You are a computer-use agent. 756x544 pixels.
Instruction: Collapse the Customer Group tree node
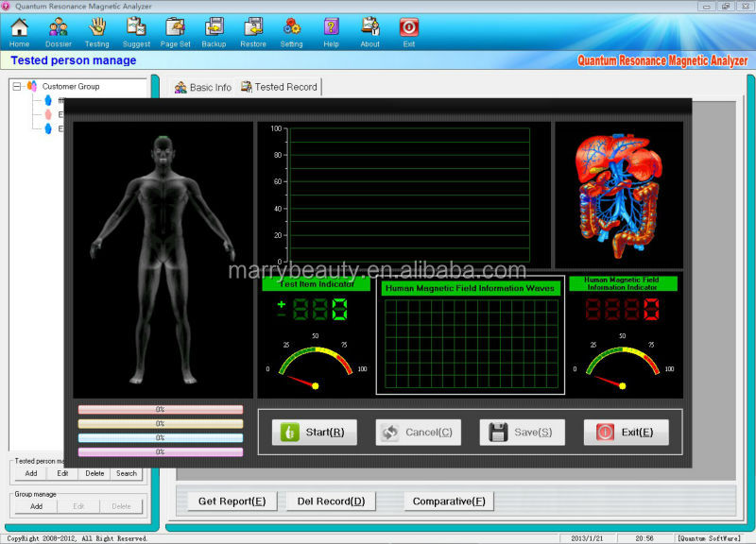[x=17, y=86]
